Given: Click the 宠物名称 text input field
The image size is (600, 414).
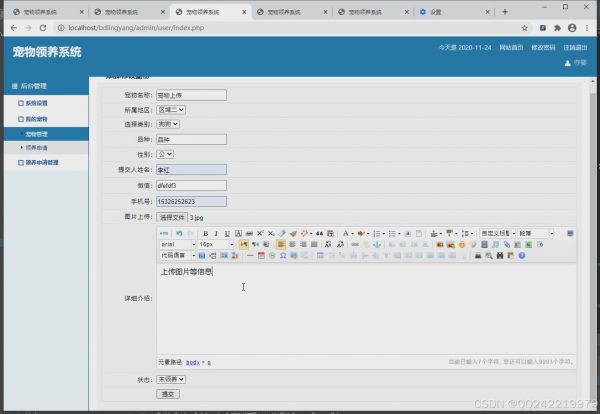Looking at the screenshot, I should pos(191,95).
